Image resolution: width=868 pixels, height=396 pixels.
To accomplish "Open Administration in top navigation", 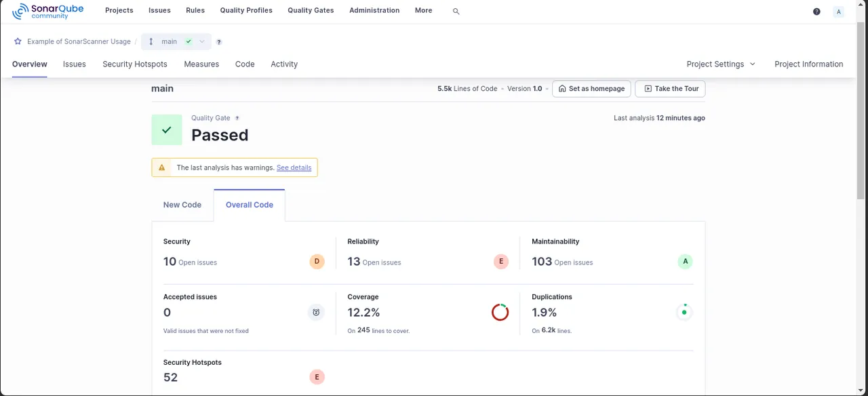I will pyautogui.click(x=374, y=10).
